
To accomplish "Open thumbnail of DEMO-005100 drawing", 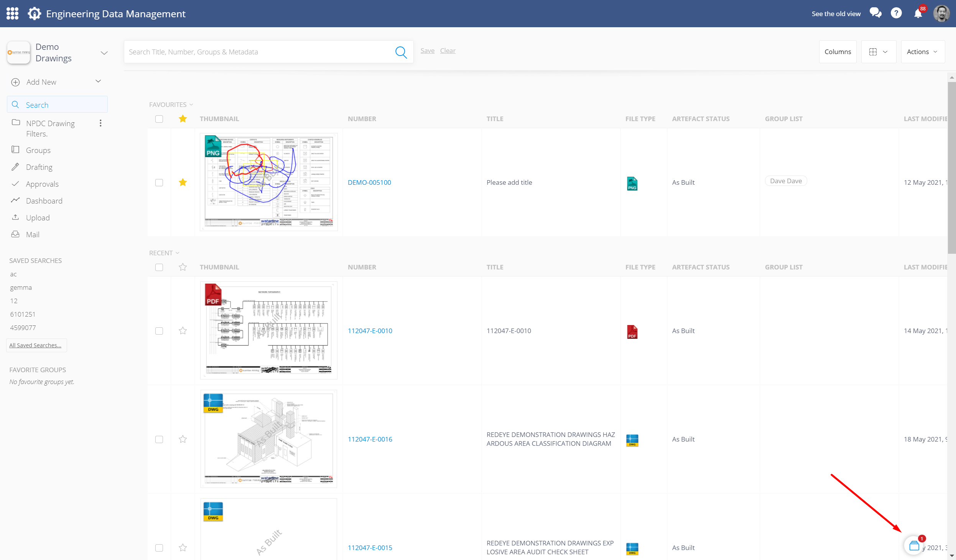I will click(269, 182).
